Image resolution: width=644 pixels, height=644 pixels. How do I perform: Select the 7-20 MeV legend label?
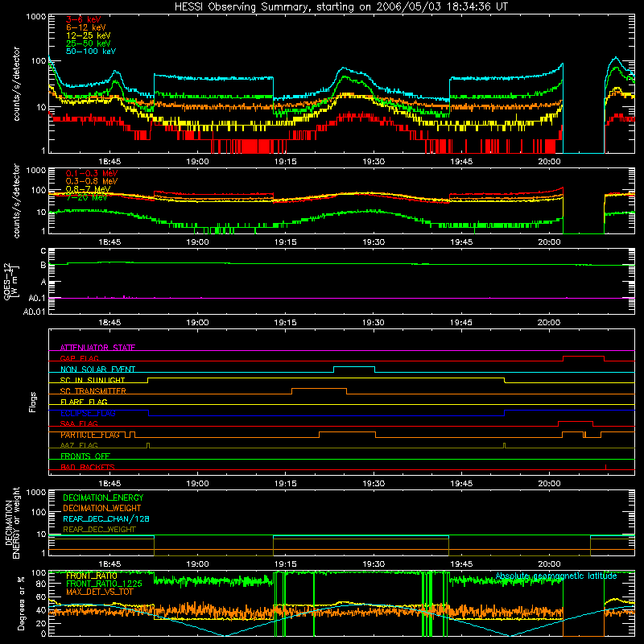pos(86,197)
